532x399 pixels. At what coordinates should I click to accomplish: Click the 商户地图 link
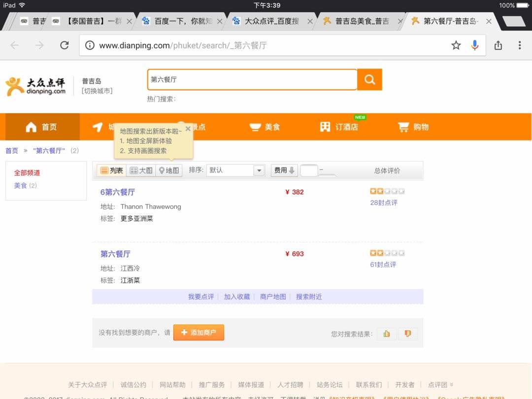[273, 297]
